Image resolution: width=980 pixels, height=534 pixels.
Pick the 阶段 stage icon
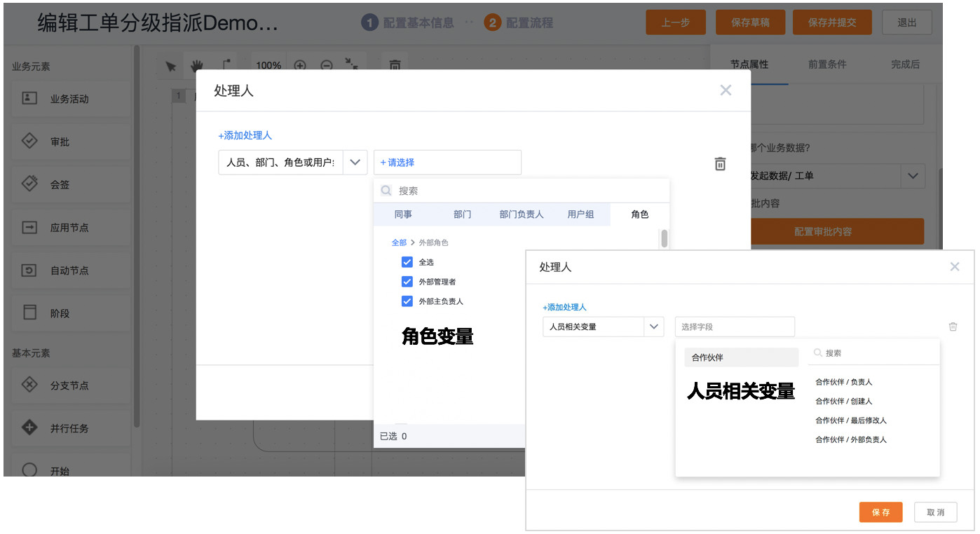coord(29,313)
